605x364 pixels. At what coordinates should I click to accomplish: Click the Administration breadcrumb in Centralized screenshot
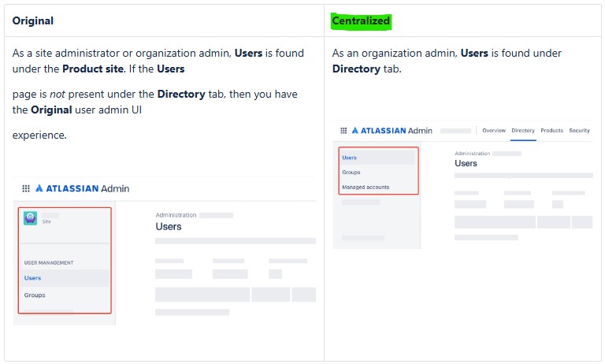pos(471,153)
